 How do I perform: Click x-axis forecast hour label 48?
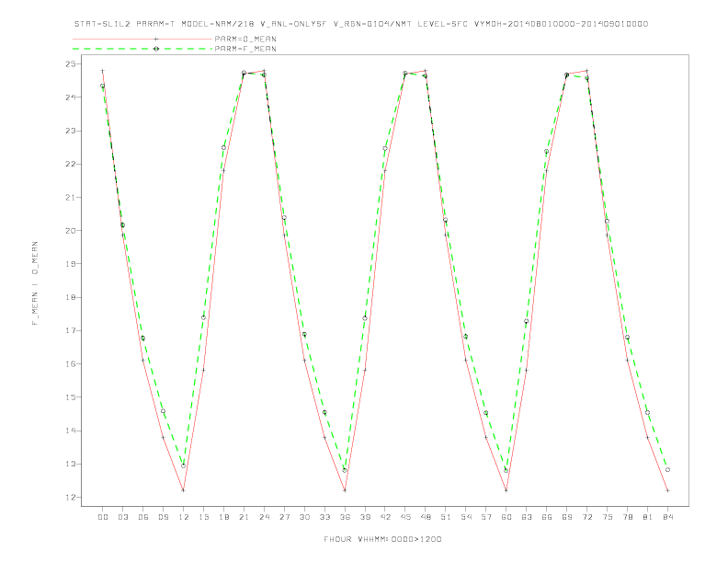(x=426, y=517)
